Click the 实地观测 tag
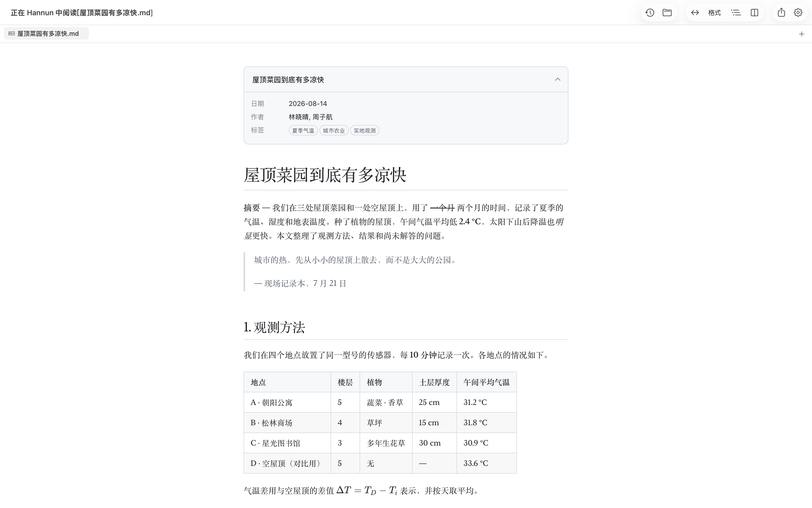The width and height of the screenshot is (812, 508). click(365, 130)
